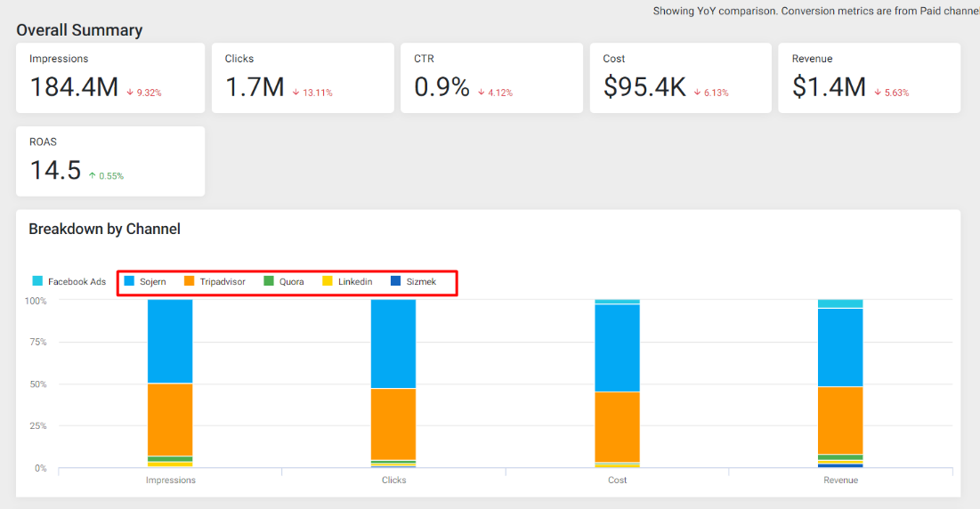Click the 5.63% change on Revenue
Screen dimensions: 980x509
(x=896, y=93)
